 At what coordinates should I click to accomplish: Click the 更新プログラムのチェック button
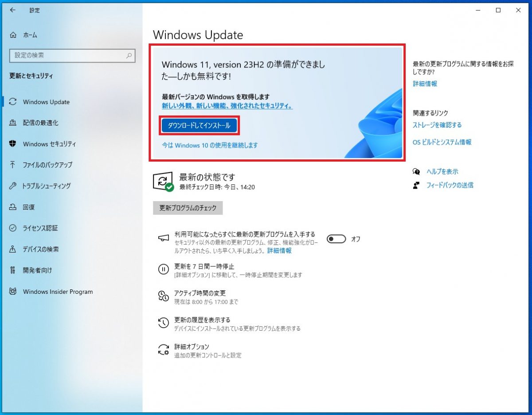click(x=188, y=208)
